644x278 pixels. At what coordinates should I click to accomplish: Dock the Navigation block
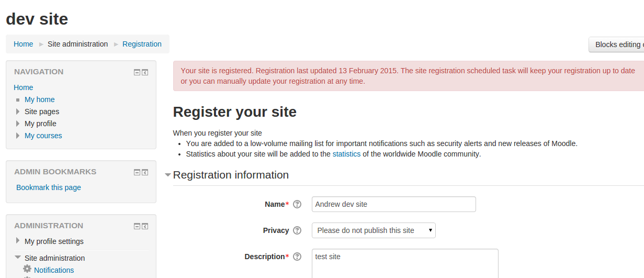coord(145,72)
